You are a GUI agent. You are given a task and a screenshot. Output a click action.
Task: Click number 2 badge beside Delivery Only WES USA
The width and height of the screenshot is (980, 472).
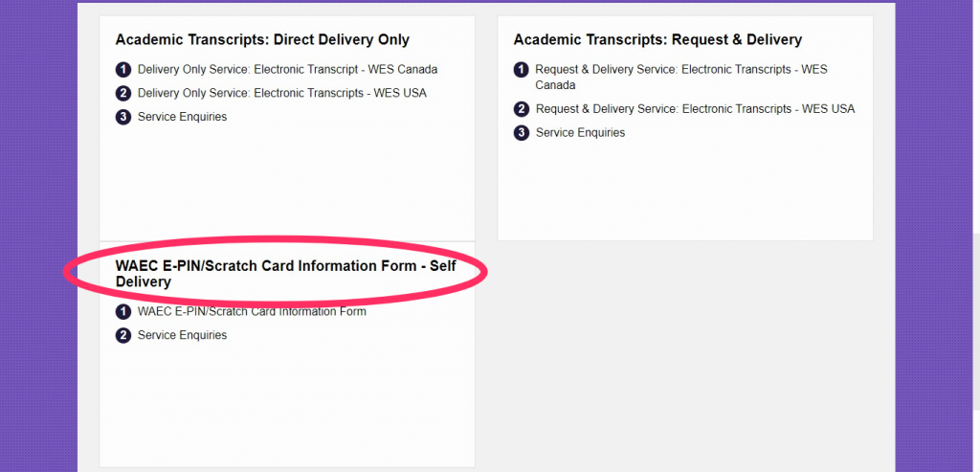122,94
